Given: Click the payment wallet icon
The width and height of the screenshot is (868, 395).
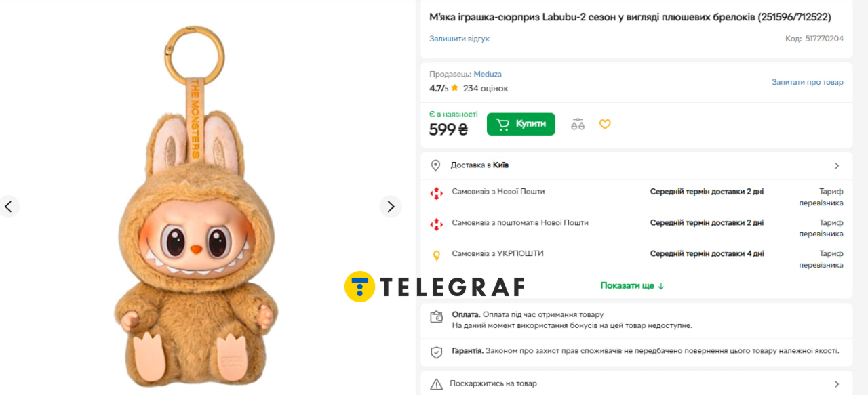Looking at the screenshot, I should [437, 317].
